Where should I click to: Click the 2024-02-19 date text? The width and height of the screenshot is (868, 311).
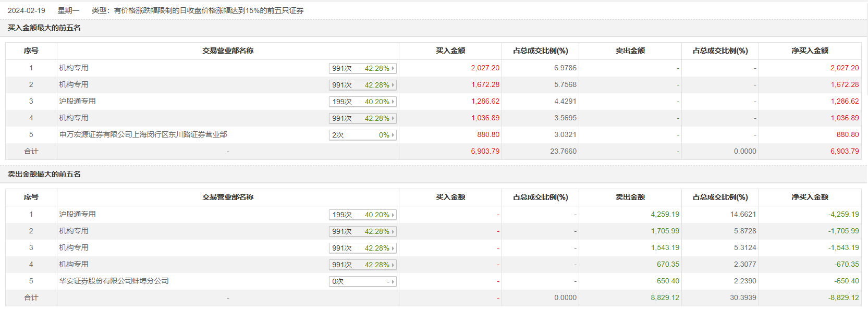(27, 10)
